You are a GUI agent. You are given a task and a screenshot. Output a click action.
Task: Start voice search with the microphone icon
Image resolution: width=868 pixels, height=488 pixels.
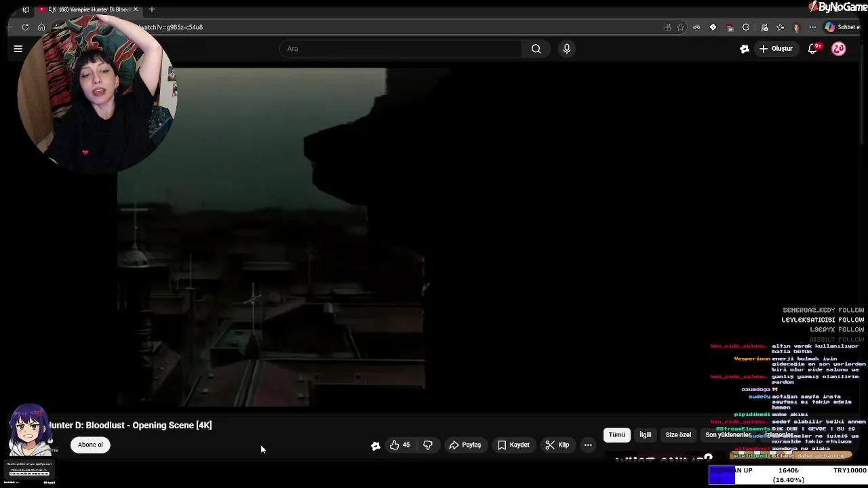(567, 49)
